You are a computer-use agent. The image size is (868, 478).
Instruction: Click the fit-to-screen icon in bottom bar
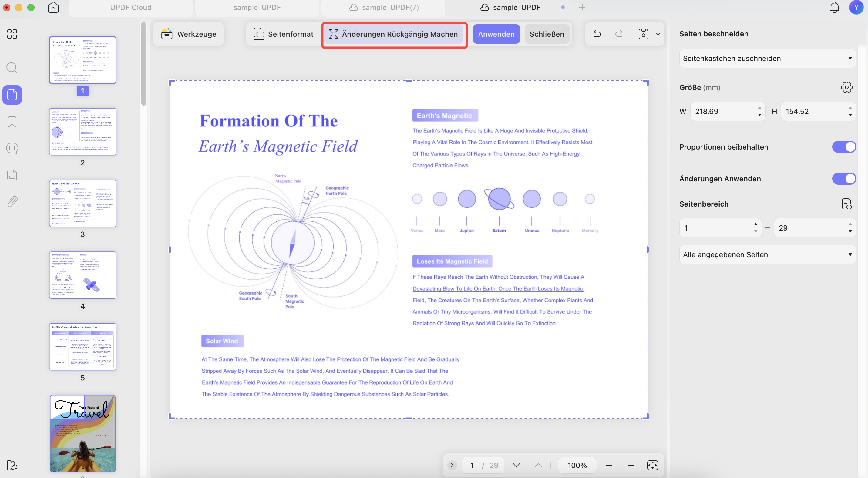pyautogui.click(x=652, y=465)
